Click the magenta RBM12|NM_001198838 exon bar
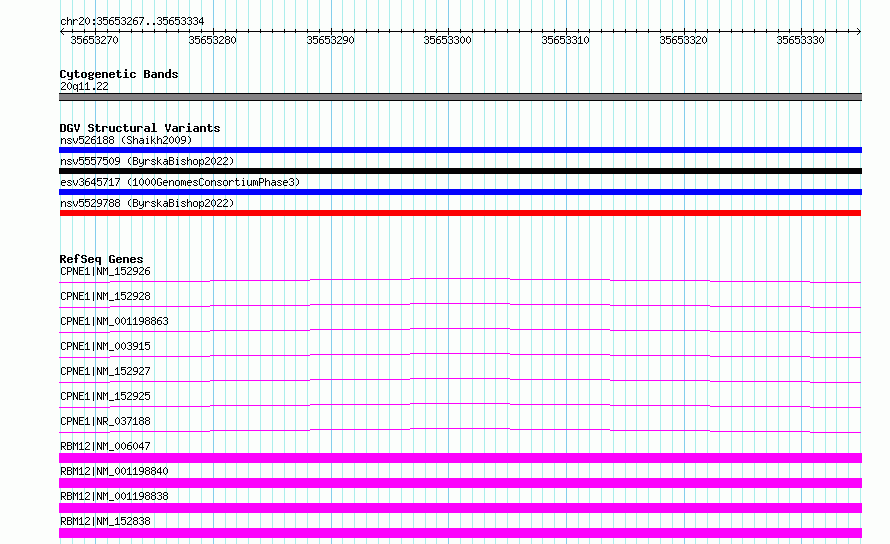 [x=460, y=508]
